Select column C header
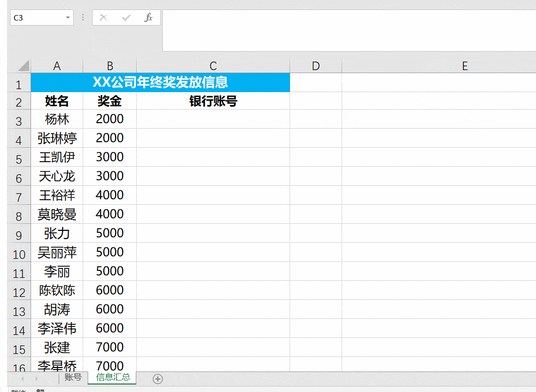The height and width of the screenshot is (392, 536). [x=213, y=66]
